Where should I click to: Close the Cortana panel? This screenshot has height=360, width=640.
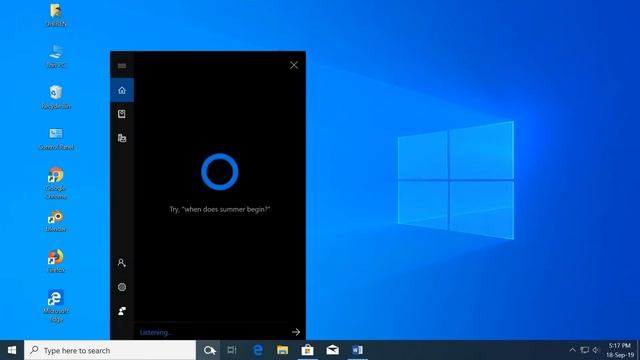click(294, 65)
